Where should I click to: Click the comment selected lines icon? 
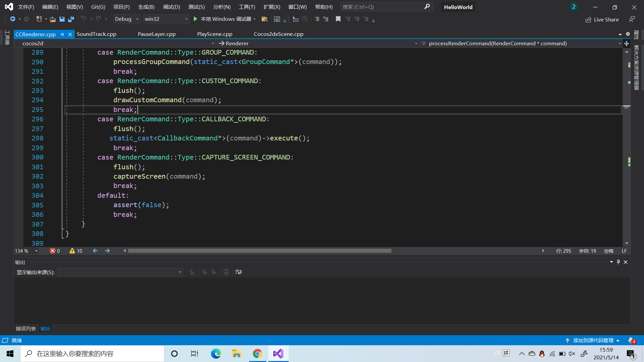click(x=317, y=19)
